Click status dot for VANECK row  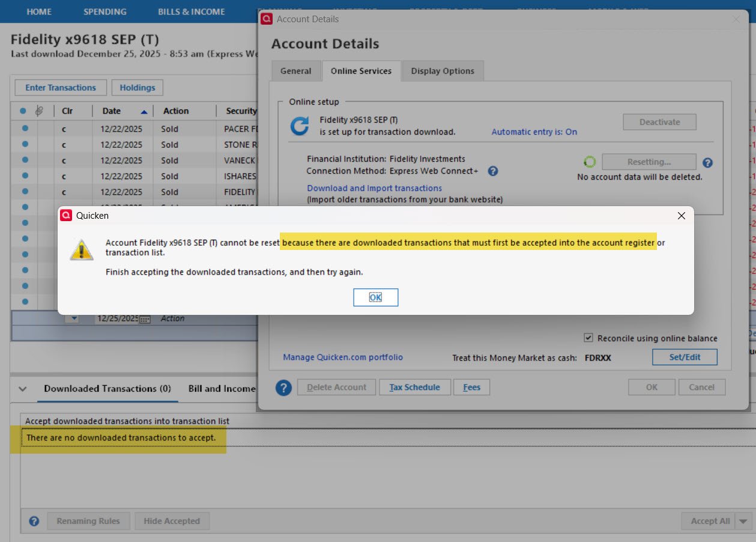pyautogui.click(x=25, y=160)
